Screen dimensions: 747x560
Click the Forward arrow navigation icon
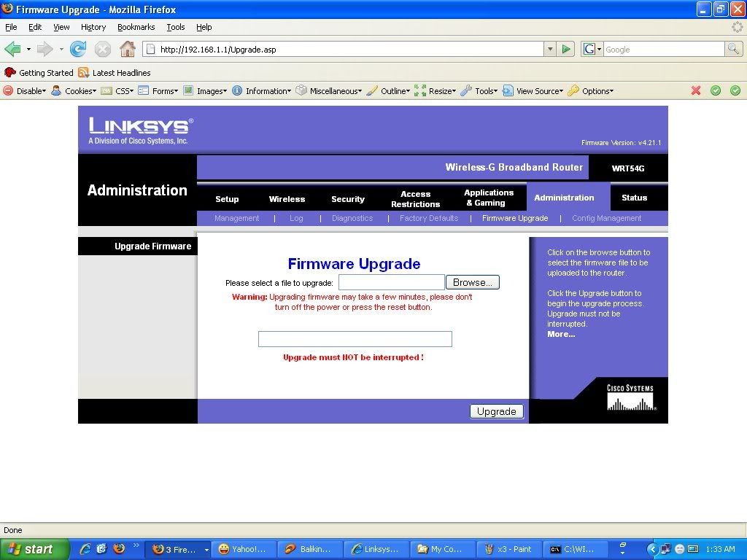[44, 49]
